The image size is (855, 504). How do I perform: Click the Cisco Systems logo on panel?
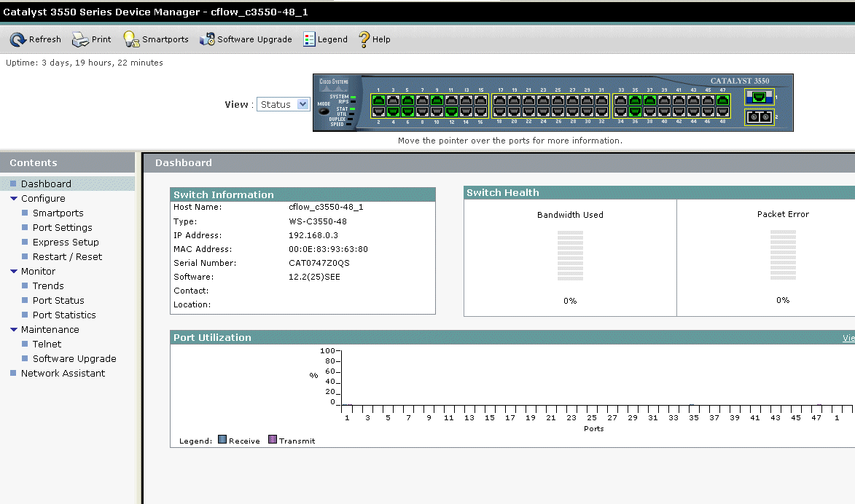pyautogui.click(x=334, y=84)
